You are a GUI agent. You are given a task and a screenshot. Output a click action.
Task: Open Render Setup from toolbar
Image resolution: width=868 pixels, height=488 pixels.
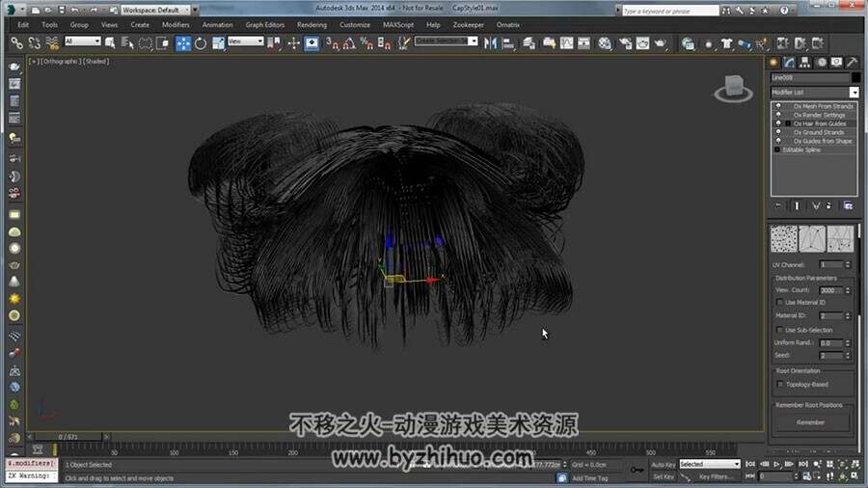click(625, 43)
